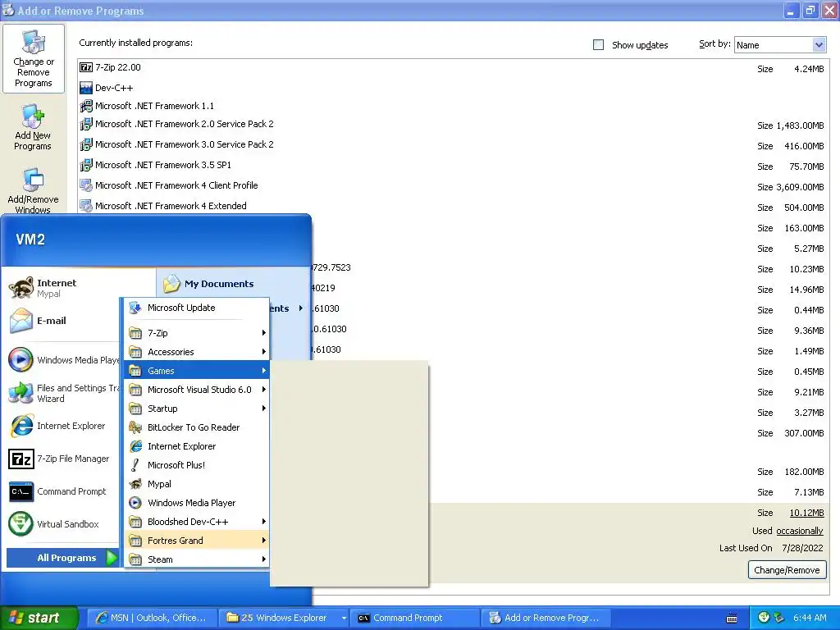840x630 pixels.
Task: Toggle Show updates checkbox
Action: (x=598, y=45)
